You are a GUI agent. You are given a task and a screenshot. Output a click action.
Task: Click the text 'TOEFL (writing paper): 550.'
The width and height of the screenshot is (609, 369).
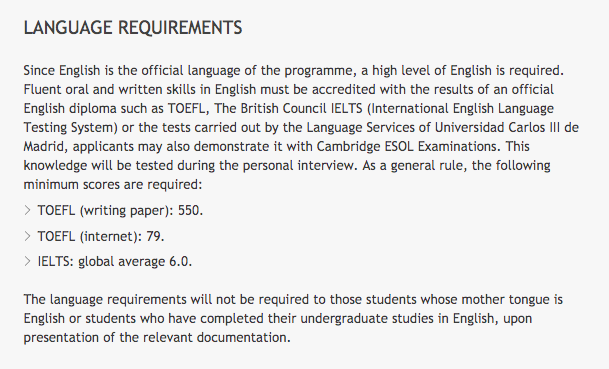(120, 211)
